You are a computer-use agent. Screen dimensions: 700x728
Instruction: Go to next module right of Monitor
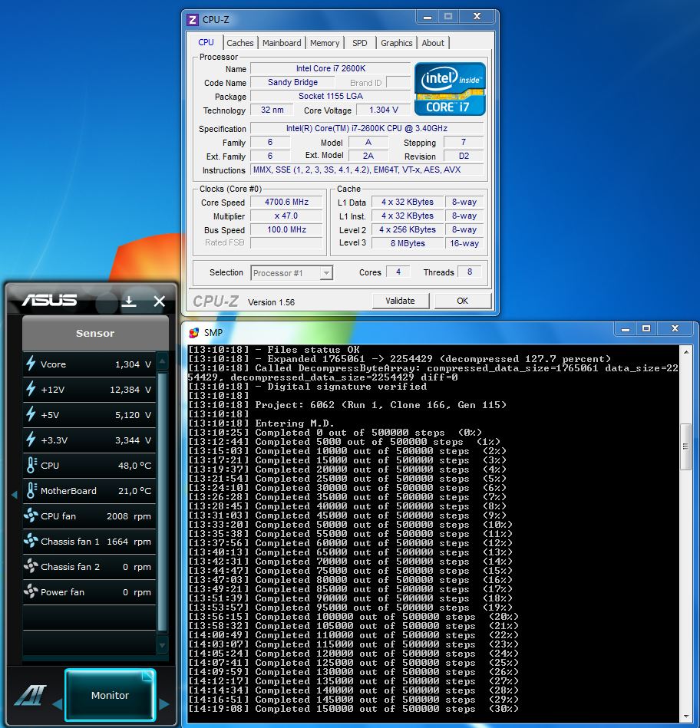pyautogui.click(x=164, y=704)
